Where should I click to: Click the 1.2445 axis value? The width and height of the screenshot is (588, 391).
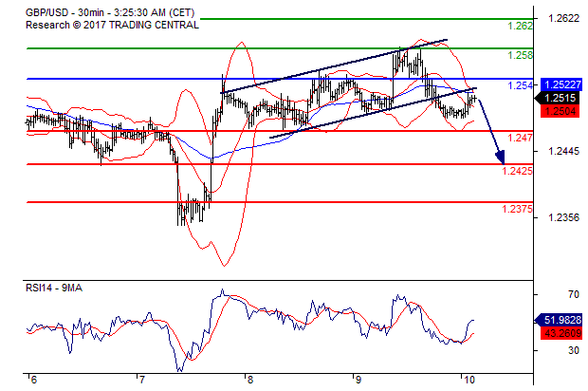point(563,152)
